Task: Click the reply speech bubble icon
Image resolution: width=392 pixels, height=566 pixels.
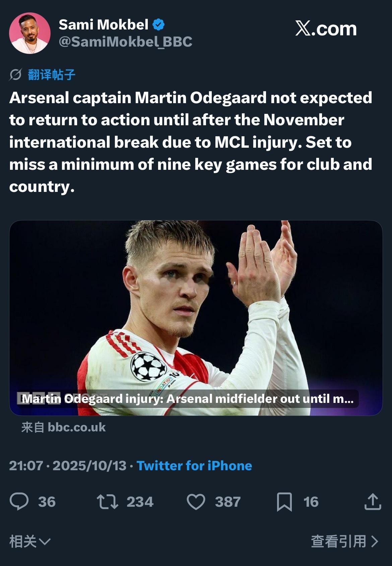Action: [19, 501]
